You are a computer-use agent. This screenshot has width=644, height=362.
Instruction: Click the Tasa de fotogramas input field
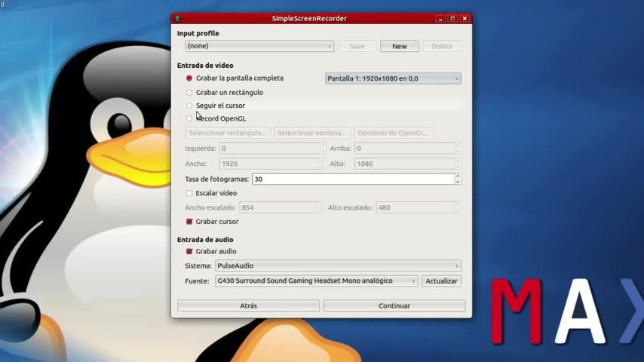[353, 179]
